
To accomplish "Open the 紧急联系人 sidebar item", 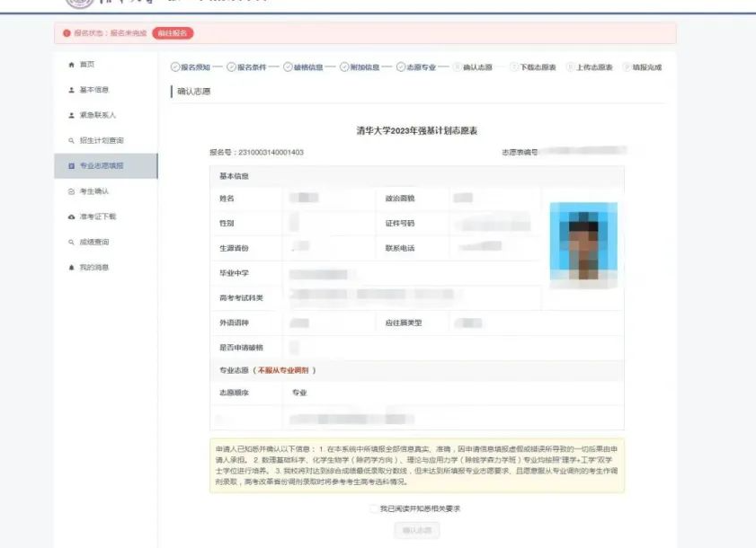I will 106,115.
